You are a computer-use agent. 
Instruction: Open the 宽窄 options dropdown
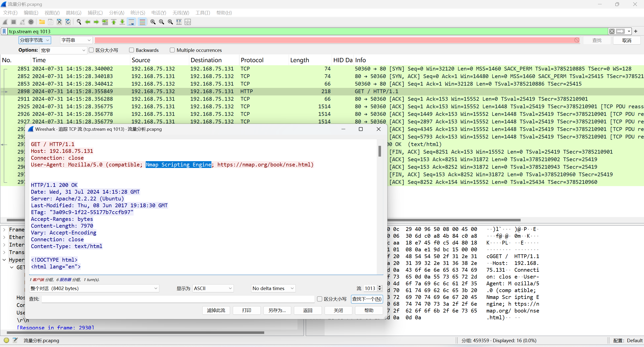[x=63, y=50]
